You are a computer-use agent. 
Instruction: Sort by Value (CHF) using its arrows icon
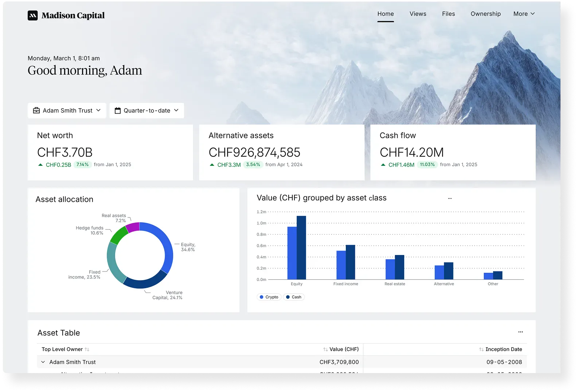(325, 349)
